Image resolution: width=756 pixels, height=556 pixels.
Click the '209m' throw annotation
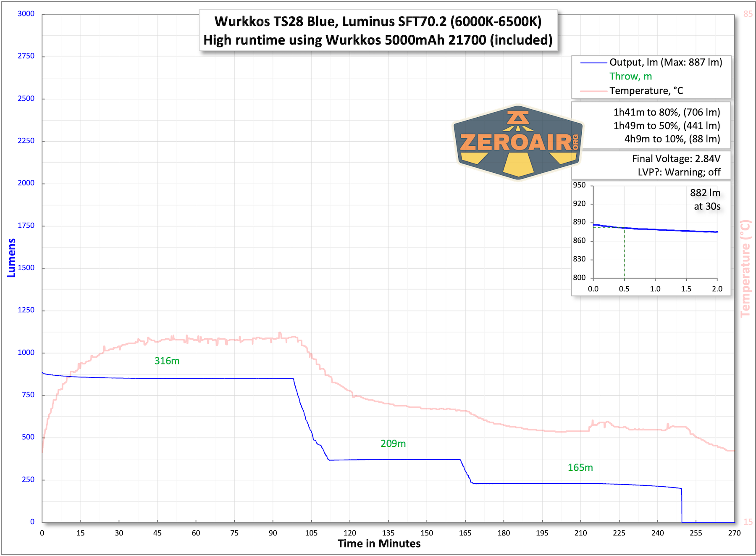(x=393, y=444)
